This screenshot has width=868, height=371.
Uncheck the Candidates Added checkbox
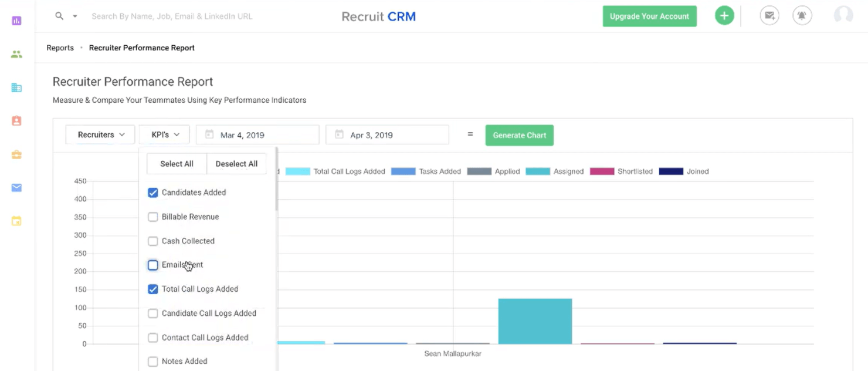click(153, 193)
